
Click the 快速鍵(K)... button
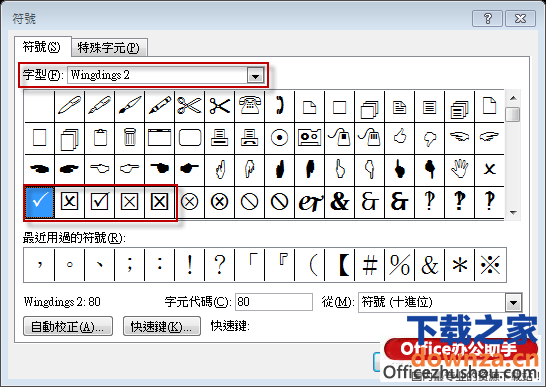[x=162, y=326]
